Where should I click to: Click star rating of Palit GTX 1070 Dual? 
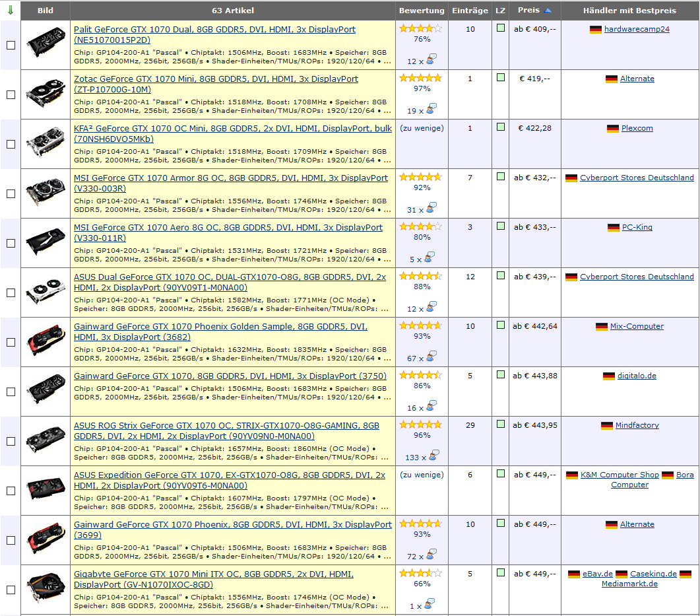[420, 28]
